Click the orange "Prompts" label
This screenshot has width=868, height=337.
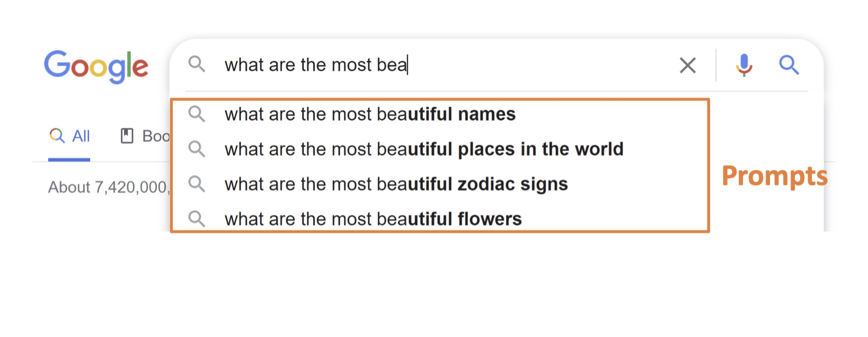(774, 176)
